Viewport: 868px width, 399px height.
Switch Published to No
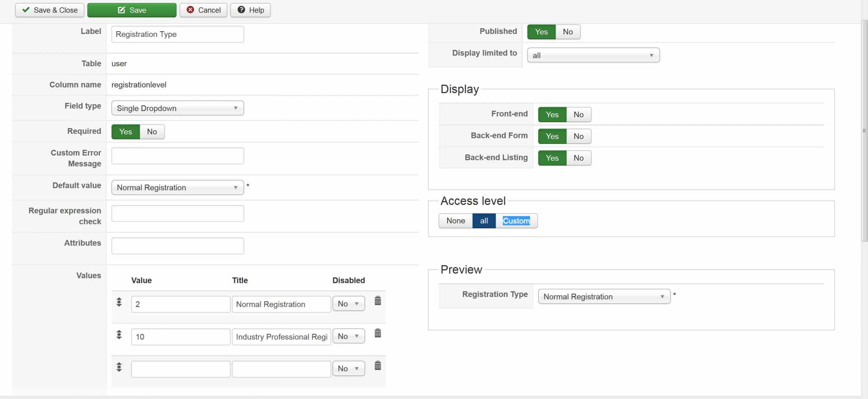(568, 32)
